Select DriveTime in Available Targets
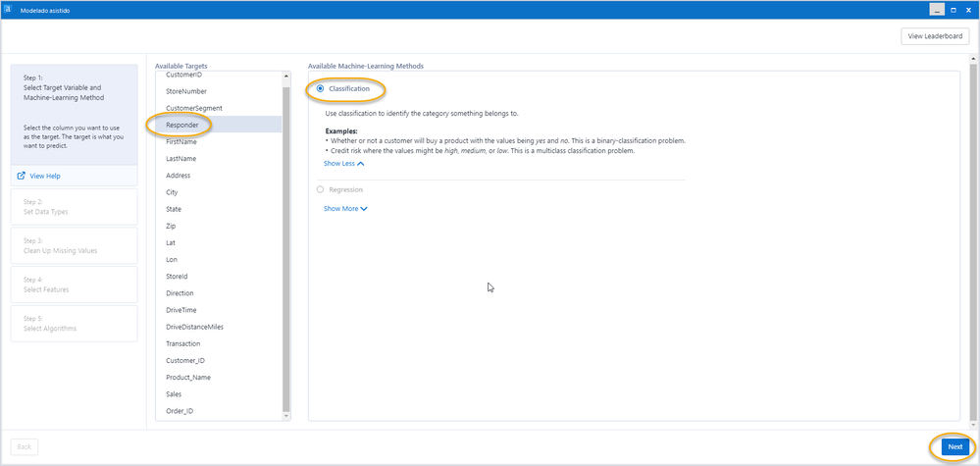The height and width of the screenshot is (466, 980). click(x=219, y=310)
